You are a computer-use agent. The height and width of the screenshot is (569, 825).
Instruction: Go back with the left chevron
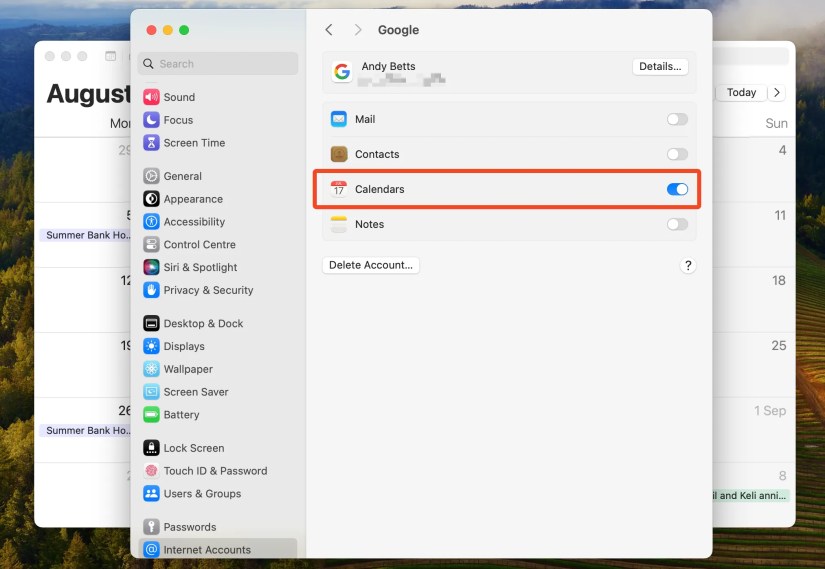click(x=329, y=29)
